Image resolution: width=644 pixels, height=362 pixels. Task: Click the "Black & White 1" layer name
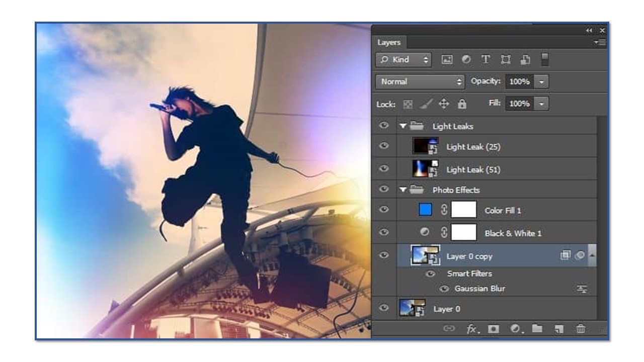pyautogui.click(x=513, y=233)
